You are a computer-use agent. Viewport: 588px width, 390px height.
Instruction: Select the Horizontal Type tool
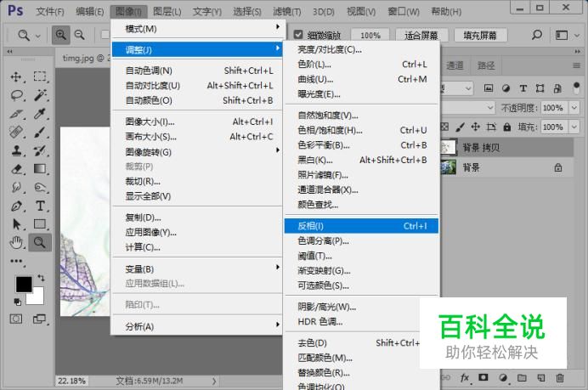(x=40, y=206)
